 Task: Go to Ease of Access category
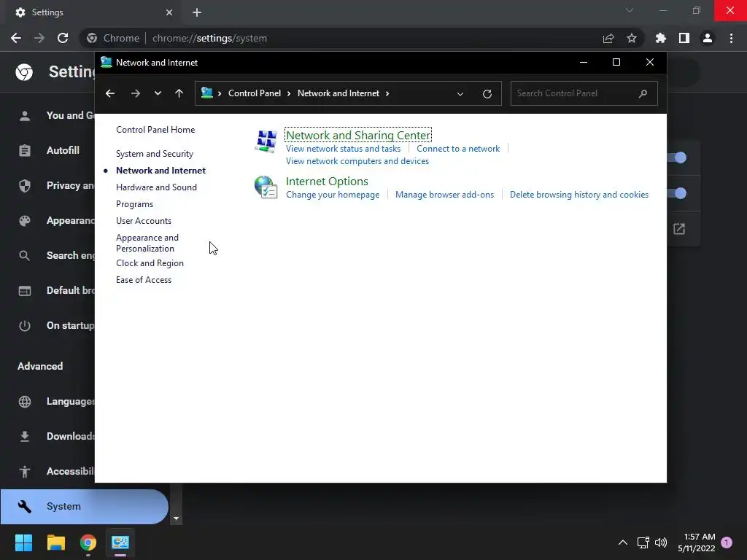(144, 280)
